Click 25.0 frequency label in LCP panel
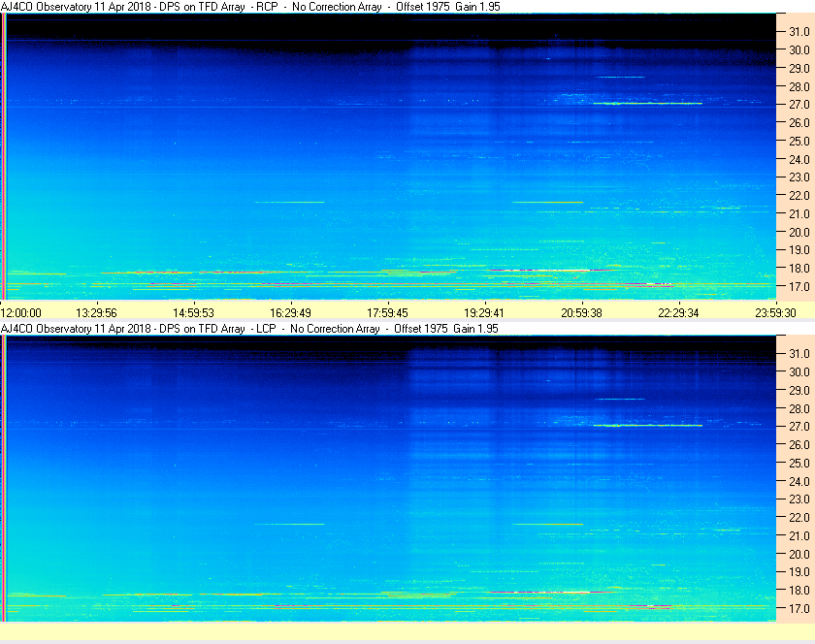The image size is (815, 644). coord(799,463)
